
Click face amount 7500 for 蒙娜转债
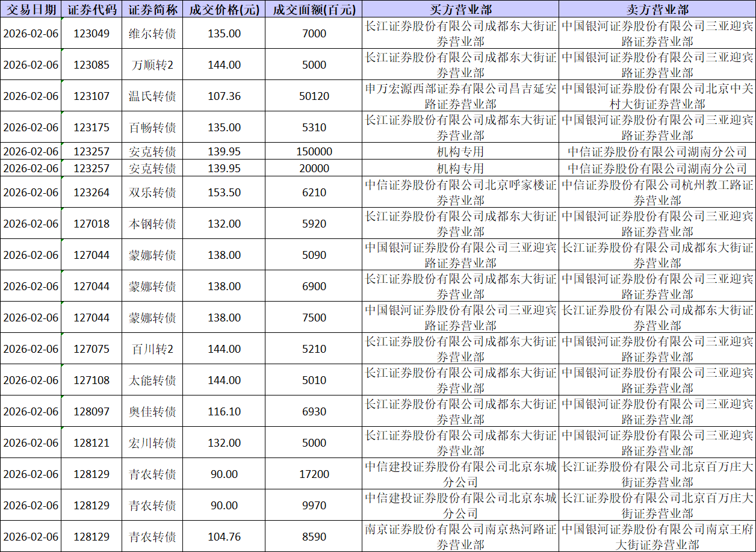[x=314, y=318]
